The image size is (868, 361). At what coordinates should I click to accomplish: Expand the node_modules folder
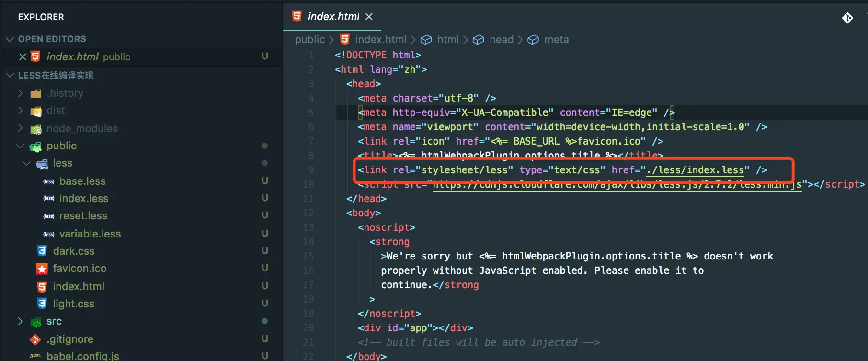(x=20, y=128)
